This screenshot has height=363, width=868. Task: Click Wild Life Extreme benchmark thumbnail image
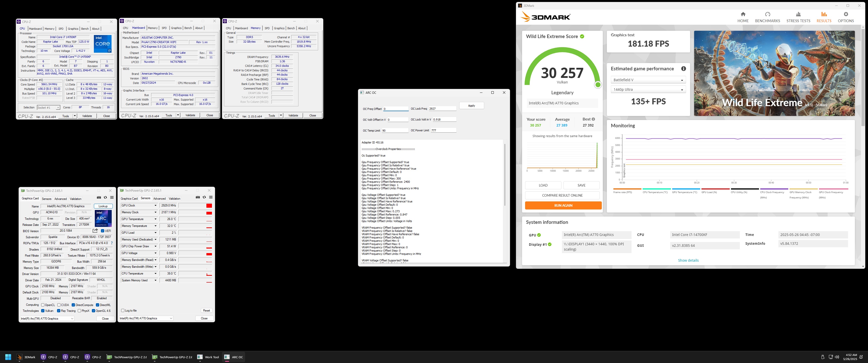[774, 73]
